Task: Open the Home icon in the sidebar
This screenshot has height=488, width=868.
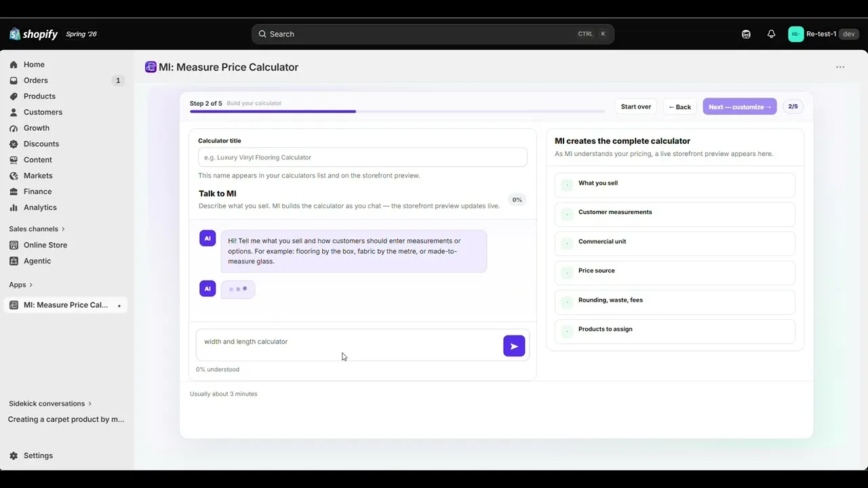Action: point(14,64)
